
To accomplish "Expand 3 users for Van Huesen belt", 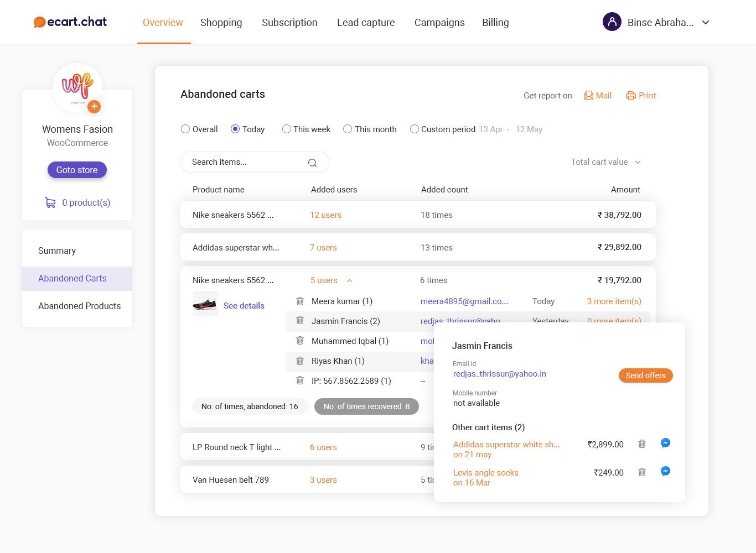I will 323,480.
